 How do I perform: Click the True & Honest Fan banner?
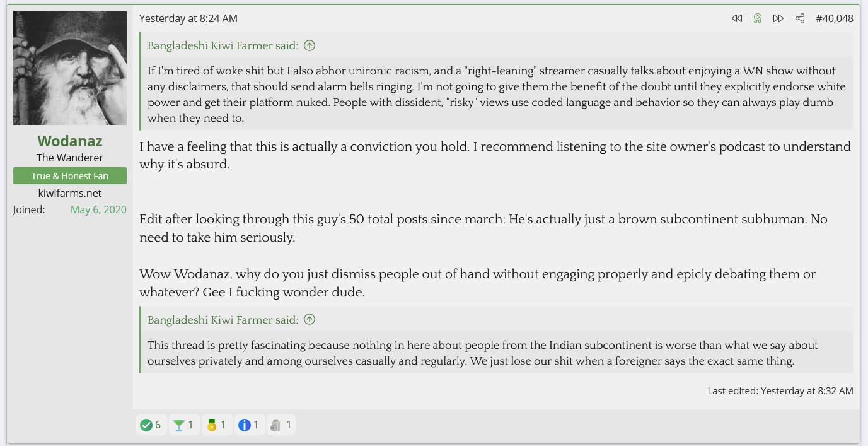pos(70,176)
